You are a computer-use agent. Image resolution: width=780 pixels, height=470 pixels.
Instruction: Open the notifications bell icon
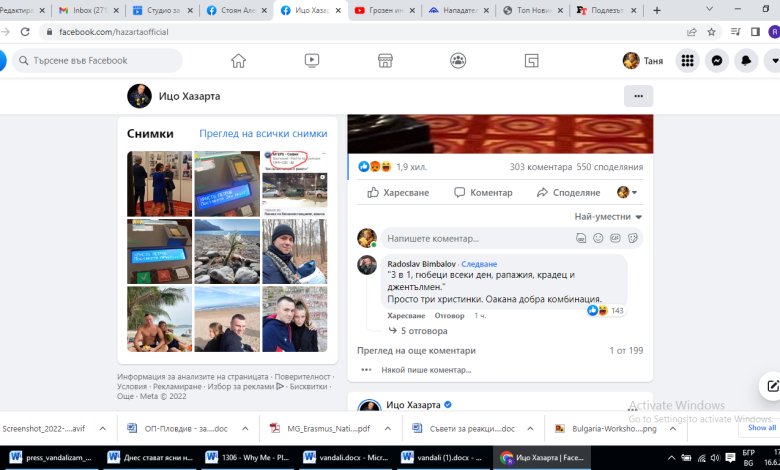[746, 61]
